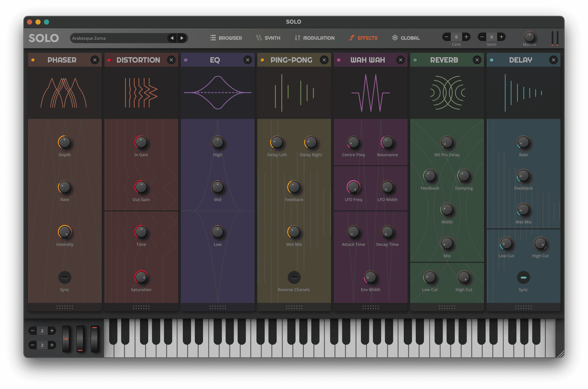Decrease the lower keyboard range value

[33, 345]
